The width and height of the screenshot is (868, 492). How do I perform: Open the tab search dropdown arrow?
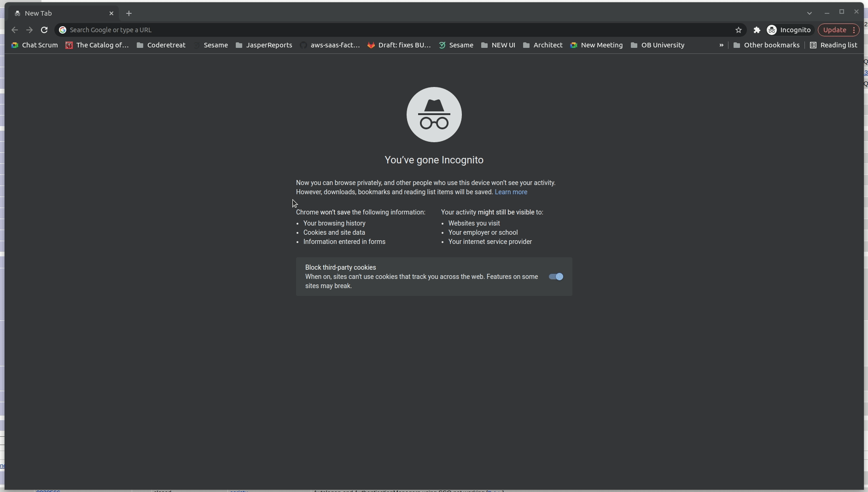[x=809, y=13]
